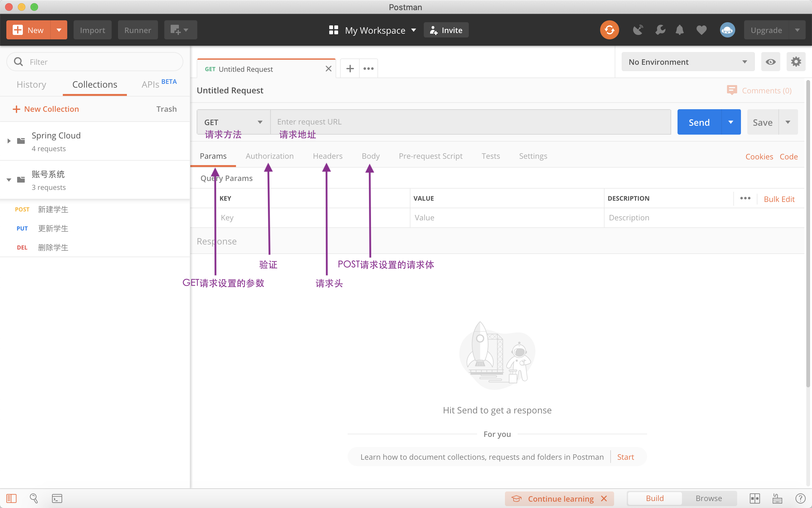The image size is (812, 508).
Task: Click Bulk Edit
Action: [x=779, y=199]
